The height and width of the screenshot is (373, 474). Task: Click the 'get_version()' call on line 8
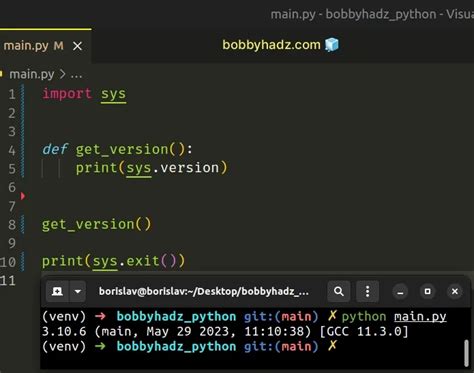coord(97,224)
